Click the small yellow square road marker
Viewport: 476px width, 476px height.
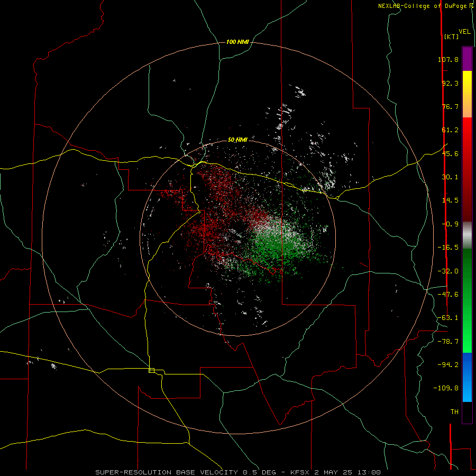tap(151, 370)
